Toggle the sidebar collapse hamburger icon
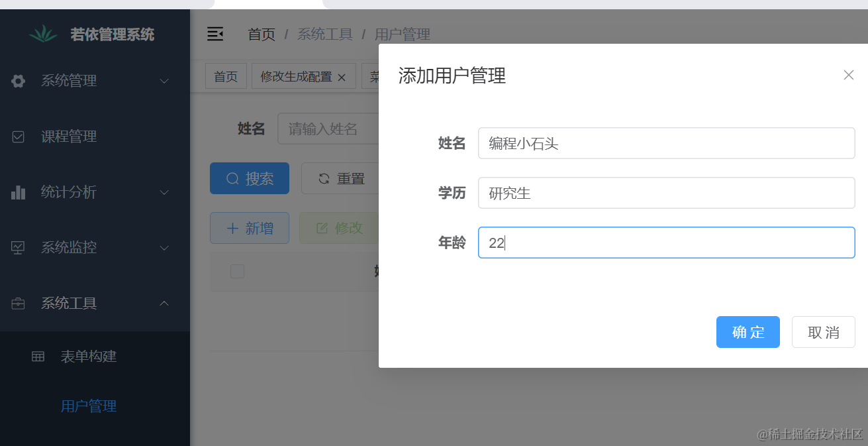 (215, 34)
